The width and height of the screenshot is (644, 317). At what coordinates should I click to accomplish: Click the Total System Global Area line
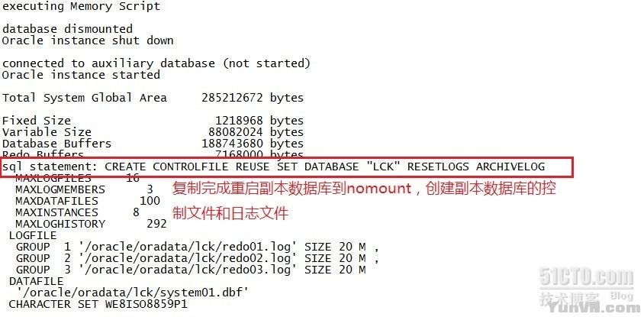[153, 98]
